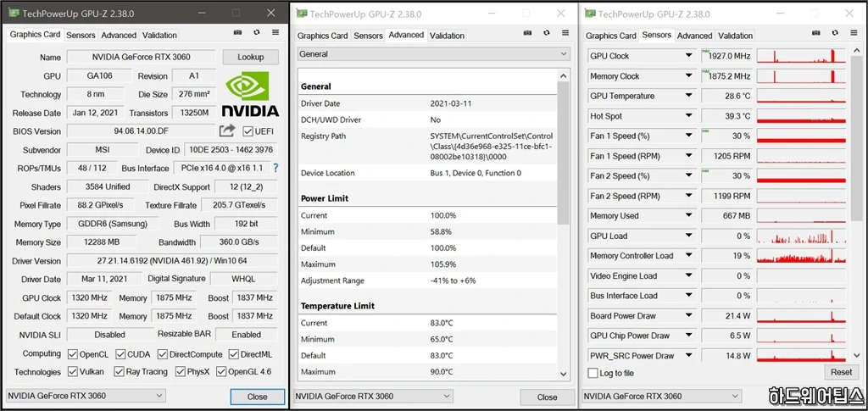Open Hot Spot sensor dropdown arrow
The width and height of the screenshot is (868, 411).
[x=688, y=116]
